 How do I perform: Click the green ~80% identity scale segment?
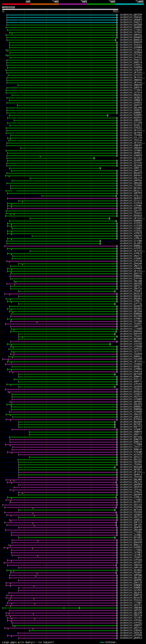point(101,4)
